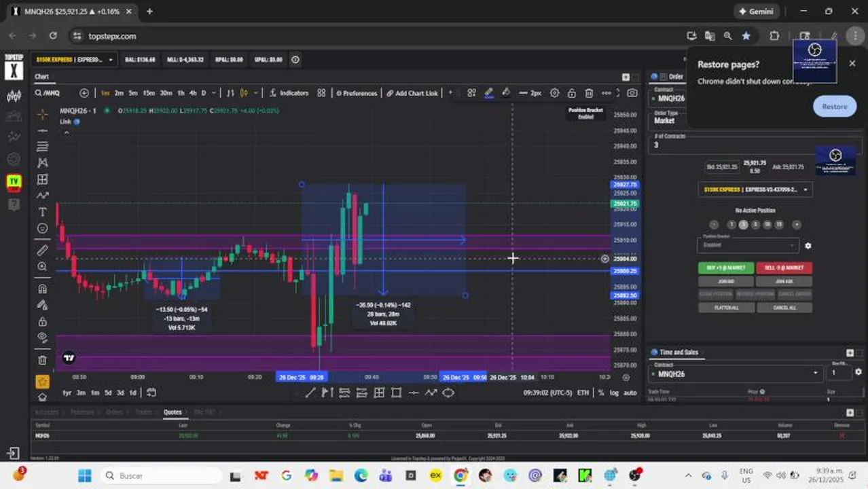
Task: Select the 2m timeframe
Action: (119, 93)
